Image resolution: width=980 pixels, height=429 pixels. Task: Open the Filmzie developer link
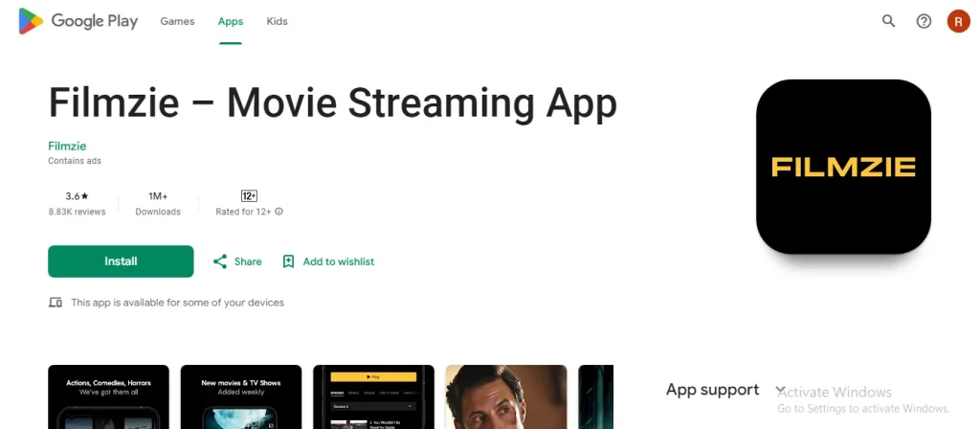(67, 147)
